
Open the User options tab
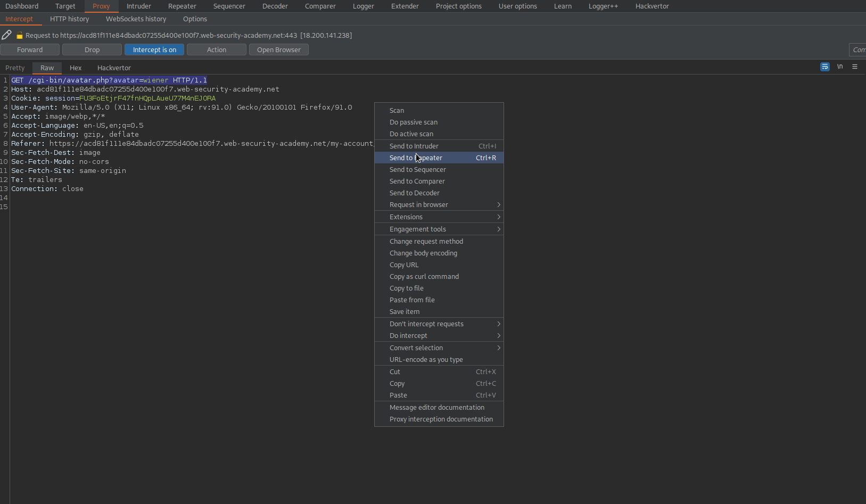click(518, 6)
